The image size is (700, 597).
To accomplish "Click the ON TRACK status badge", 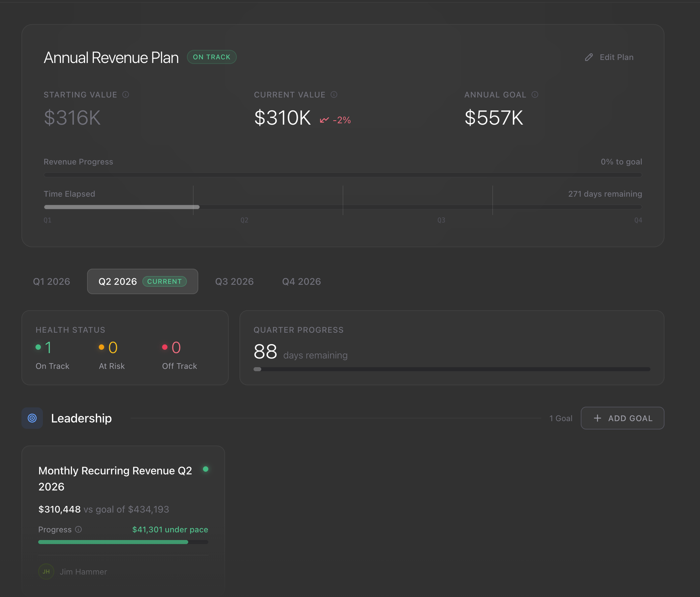I will point(211,57).
